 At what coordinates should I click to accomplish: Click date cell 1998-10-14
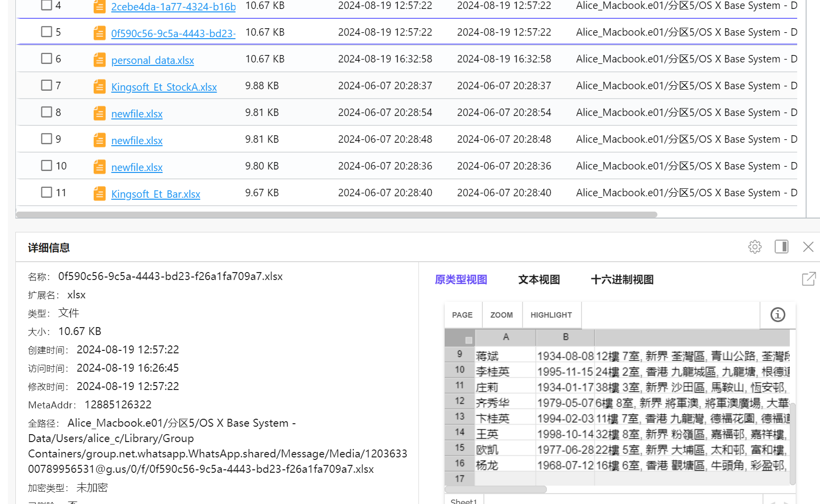(565, 434)
